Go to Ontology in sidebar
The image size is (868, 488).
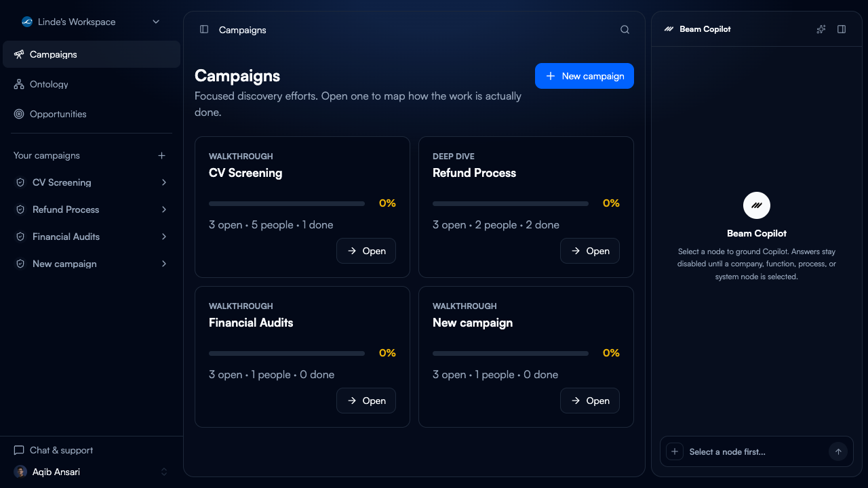tap(92, 84)
